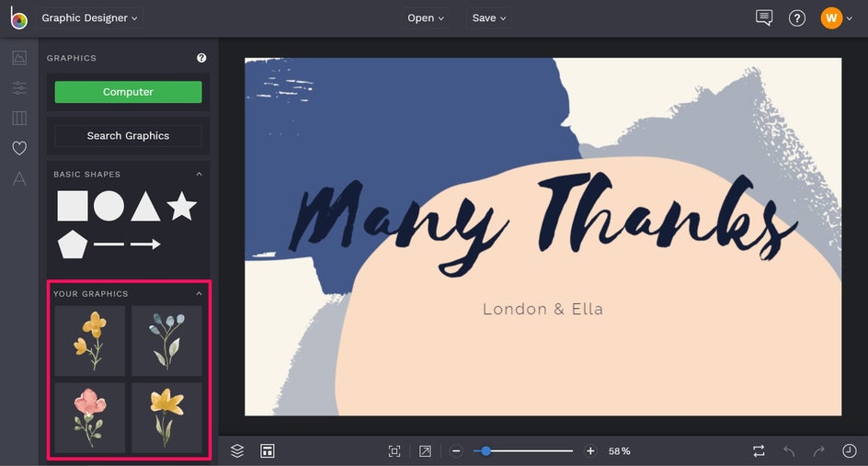868x466 pixels.
Task: Add the pentagon basic shape
Action: pyautogui.click(x=73, y=244)
